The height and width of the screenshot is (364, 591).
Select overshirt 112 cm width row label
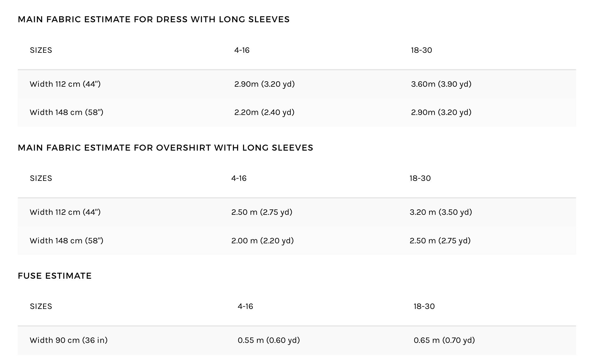(65, 212)
